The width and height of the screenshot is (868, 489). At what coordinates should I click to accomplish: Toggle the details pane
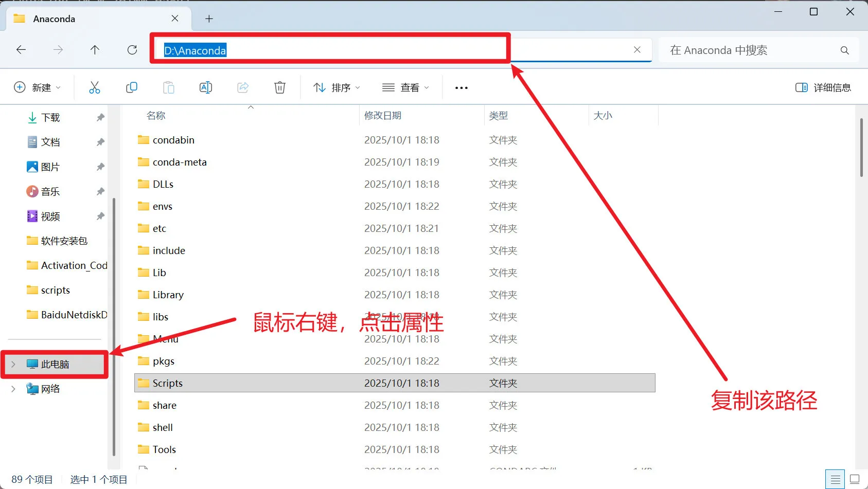[823, 87]
